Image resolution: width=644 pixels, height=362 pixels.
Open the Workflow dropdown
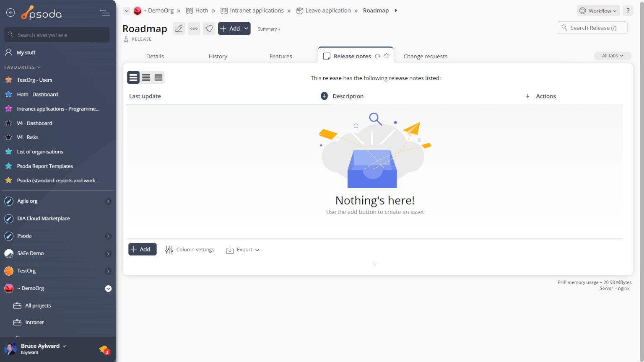[599, 11]
